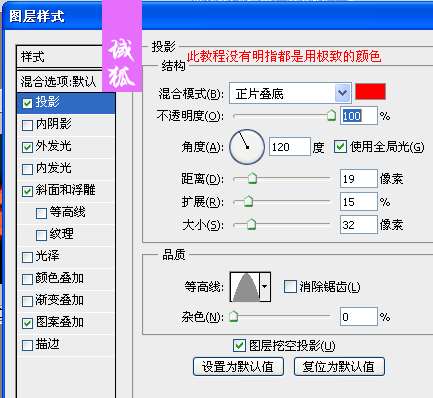Enable the 等高线 sub-option checkbox

coord(41,213)
